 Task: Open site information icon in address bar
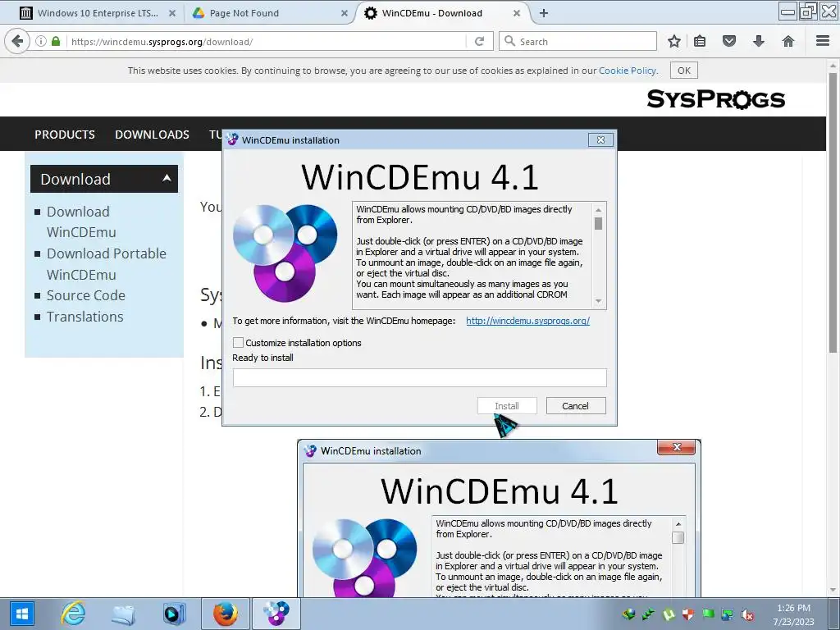(x=41, y=41)
